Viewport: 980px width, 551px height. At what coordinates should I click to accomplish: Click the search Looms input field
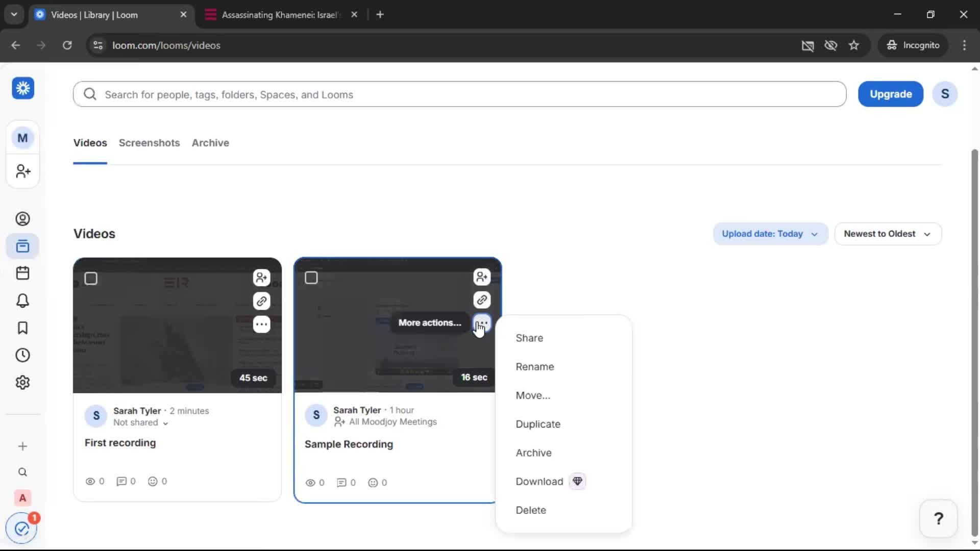click(x=357, y=94)
